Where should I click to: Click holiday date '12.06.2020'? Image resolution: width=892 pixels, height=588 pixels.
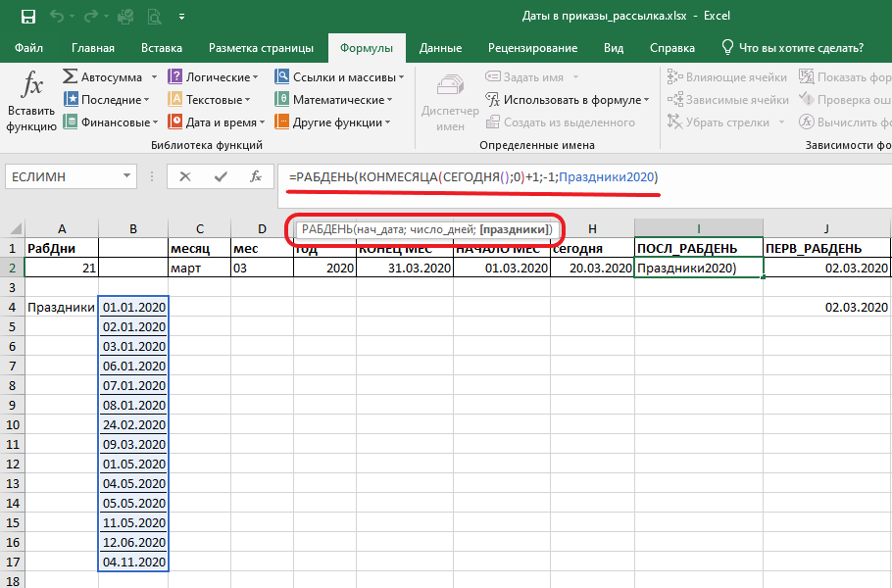click(133, 542)
